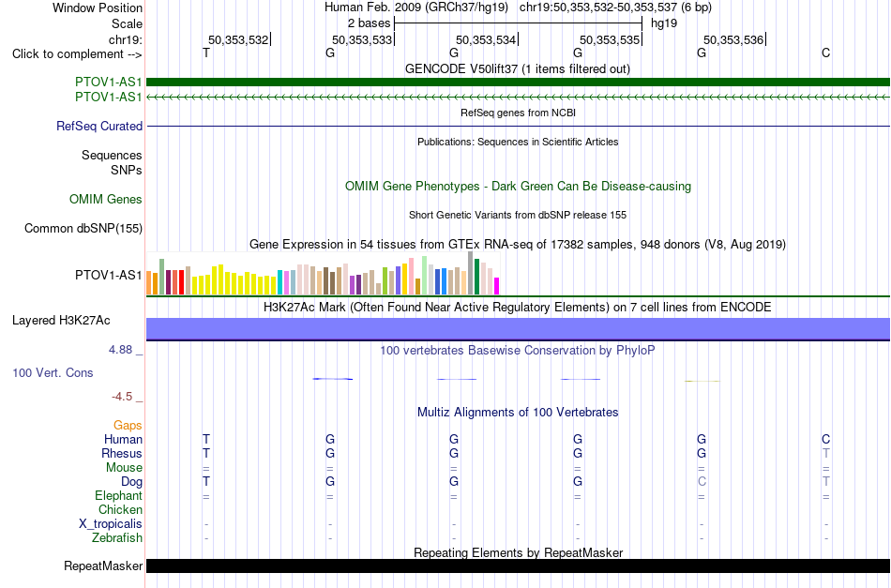891x588 pixels.
Task: Open '100 vertebrates Basewise Conservation by PhyloP' title
Action: (518, 350)
